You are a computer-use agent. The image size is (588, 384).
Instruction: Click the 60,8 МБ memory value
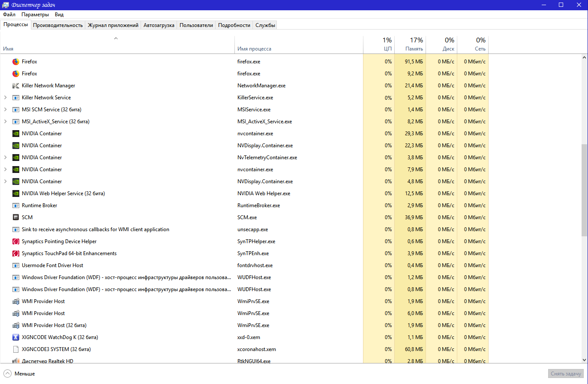coord(414,349)
